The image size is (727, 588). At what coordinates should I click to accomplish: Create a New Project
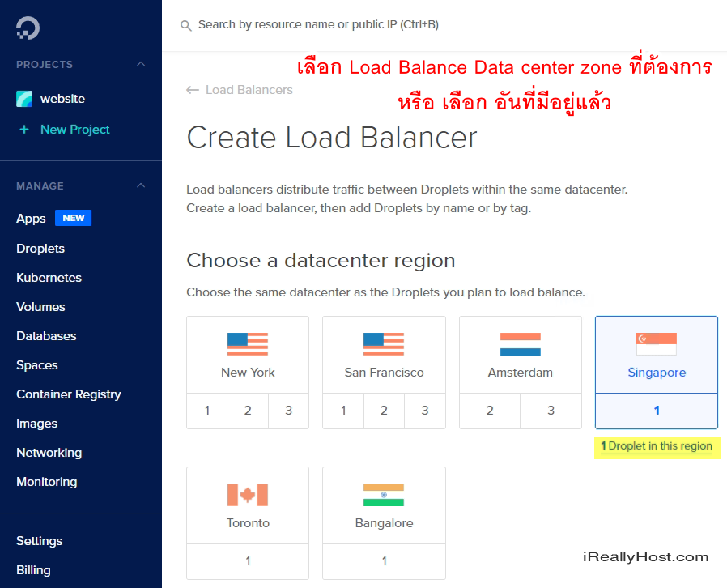pos(75,130)
